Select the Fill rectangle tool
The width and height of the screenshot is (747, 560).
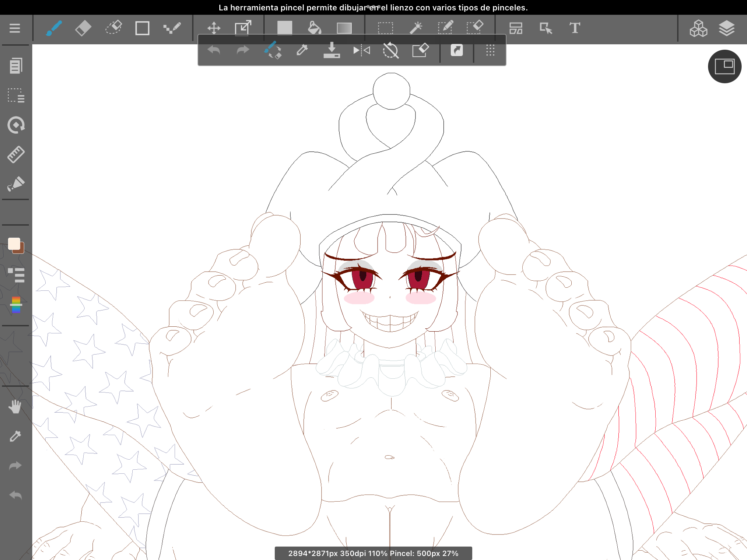[x=285, y=28]
